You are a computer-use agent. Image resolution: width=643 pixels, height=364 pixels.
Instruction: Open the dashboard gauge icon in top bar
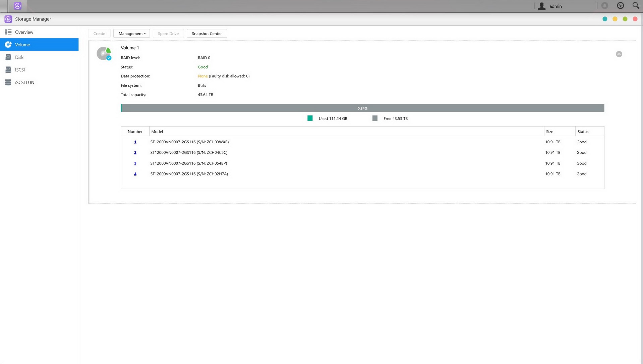[x=621, y=6]
